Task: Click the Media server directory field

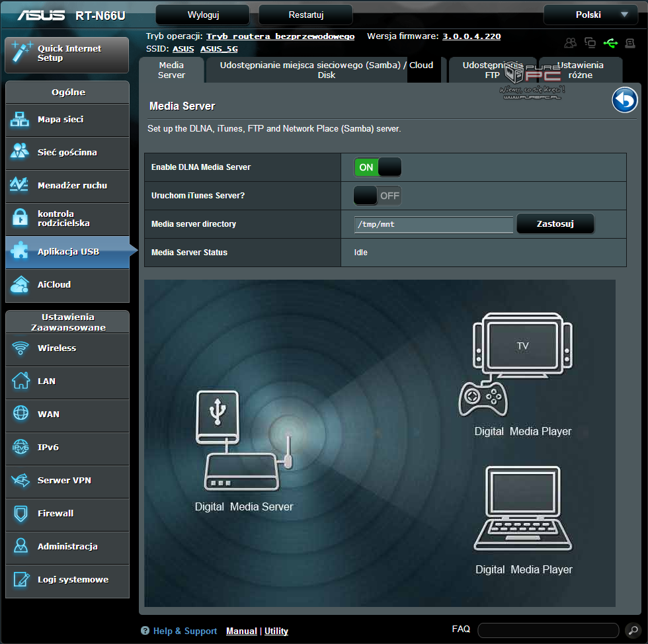Action: 434,224
